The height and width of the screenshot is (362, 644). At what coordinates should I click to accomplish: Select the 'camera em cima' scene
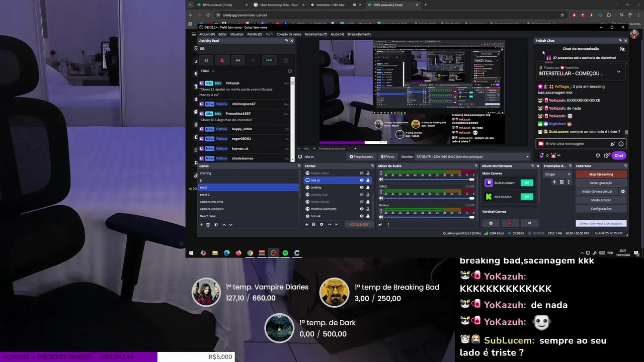[x=249, y=202]
